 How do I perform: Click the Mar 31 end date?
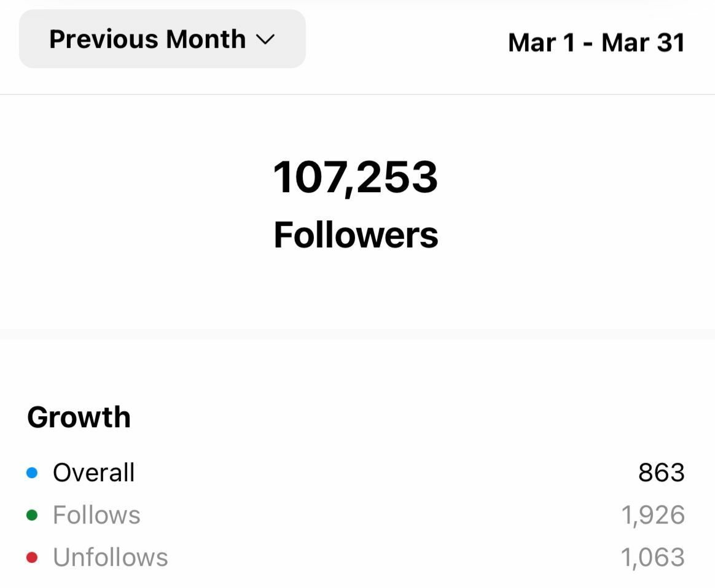(x=643, y=43)
